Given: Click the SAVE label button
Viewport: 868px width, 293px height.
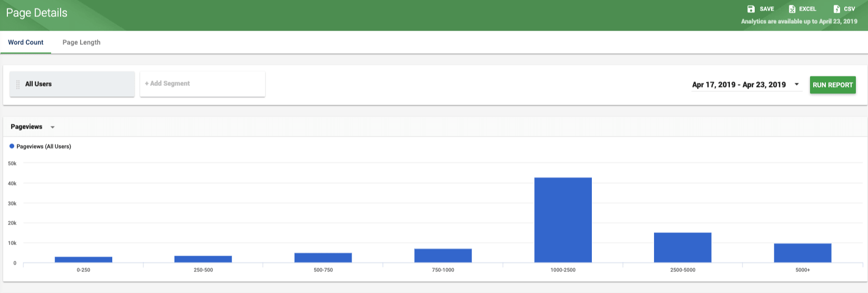Looking at the screenshot, I should point(767,9).
